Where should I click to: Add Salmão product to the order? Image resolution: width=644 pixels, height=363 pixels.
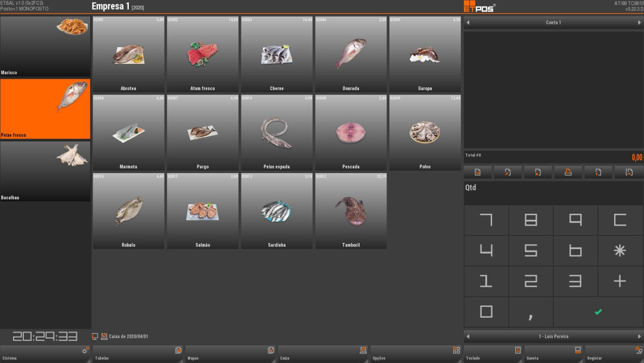click(203, 211)
